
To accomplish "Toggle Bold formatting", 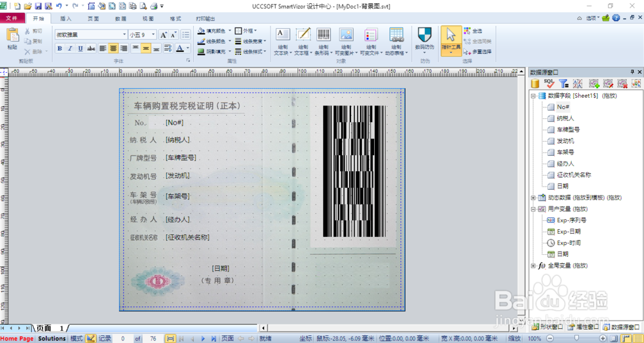I will (59, 48).
